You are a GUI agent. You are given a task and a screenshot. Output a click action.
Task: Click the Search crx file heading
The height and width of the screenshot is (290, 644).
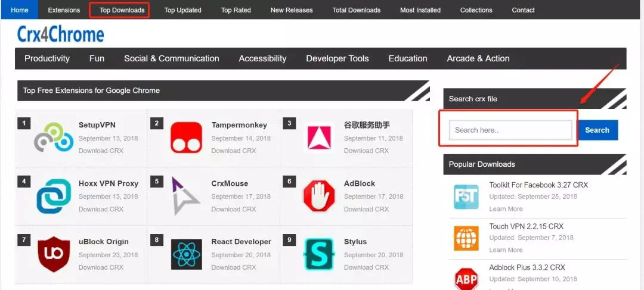[x=473, y=99]
